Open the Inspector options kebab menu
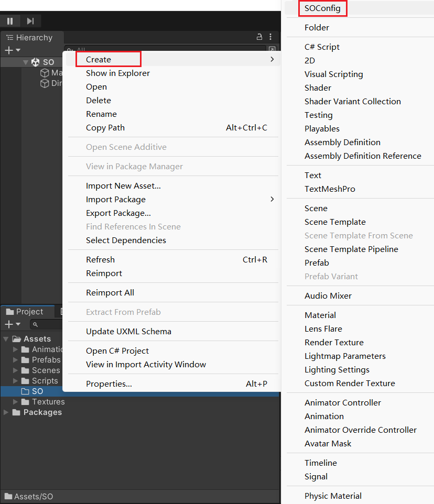 (270, 37)
